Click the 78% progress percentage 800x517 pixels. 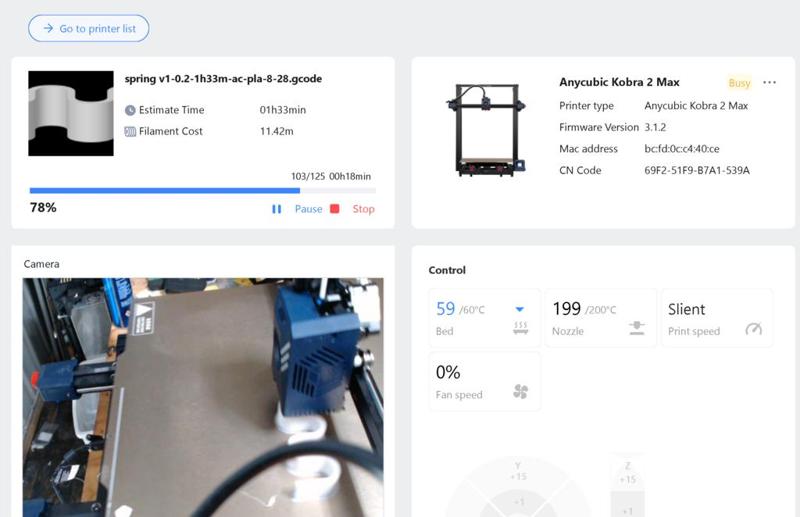(x=43, y=208)
